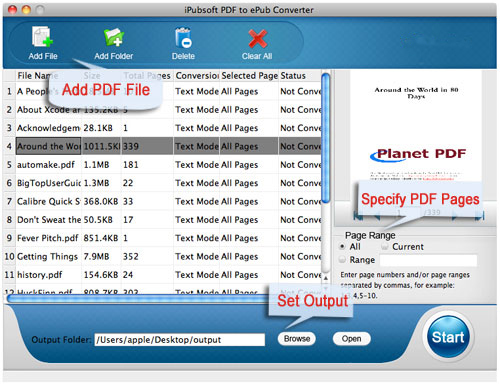Select the Acknowledgem file row
This screenshot has width=500, height=386.
coord(162,128)
